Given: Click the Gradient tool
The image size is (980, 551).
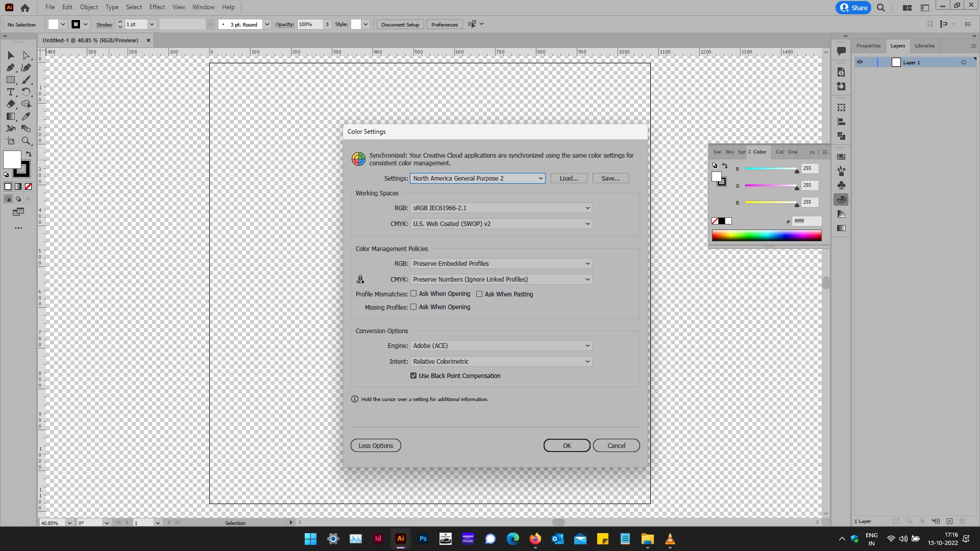Looking at the screenshot, I should (x=10, y=116).
